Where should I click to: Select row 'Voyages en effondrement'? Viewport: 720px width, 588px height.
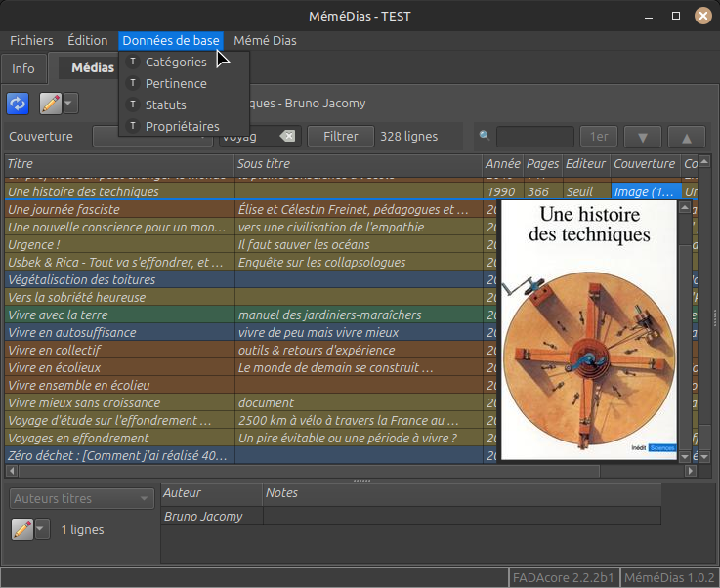[x=251, y=438]
